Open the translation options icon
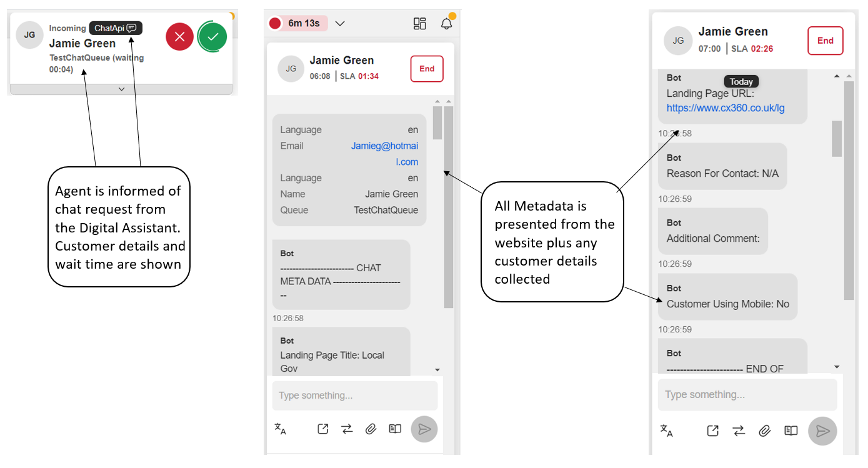This screenshot has height=468, width=868. (281, 429)
